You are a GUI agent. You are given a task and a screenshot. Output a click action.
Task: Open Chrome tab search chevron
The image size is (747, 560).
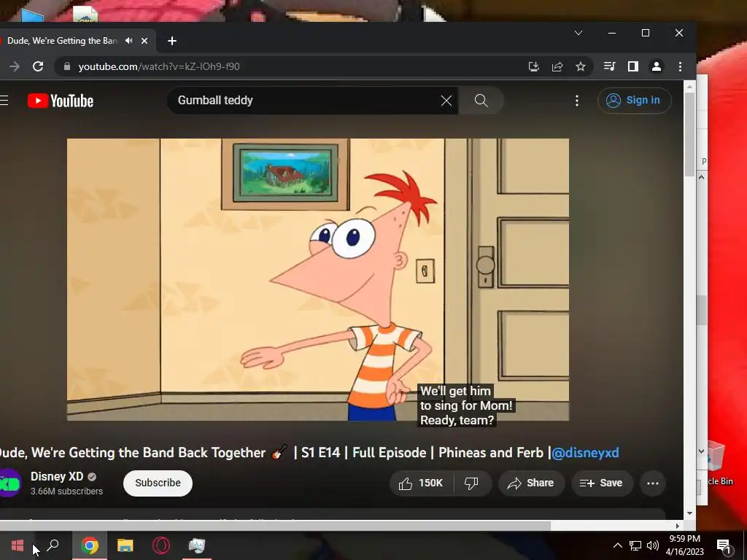coord(578,33)
